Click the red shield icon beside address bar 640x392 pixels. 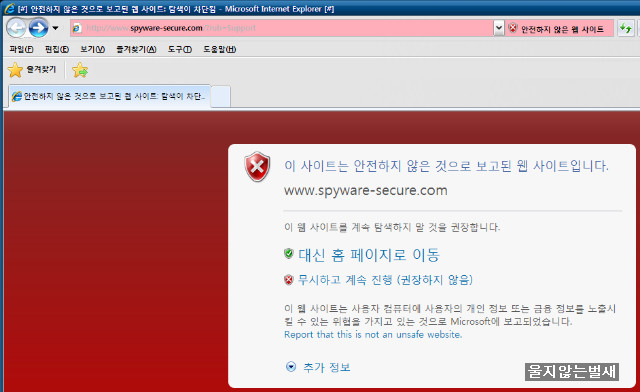(513, 28)
